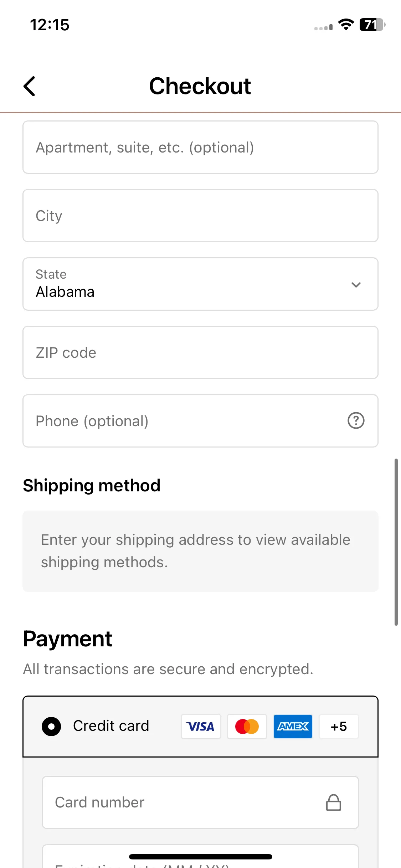Image resolution: width=401 pixels, height=868 pixels.
Task: Tap the page scrollbar indicator
Action: [x=396, y=542]
